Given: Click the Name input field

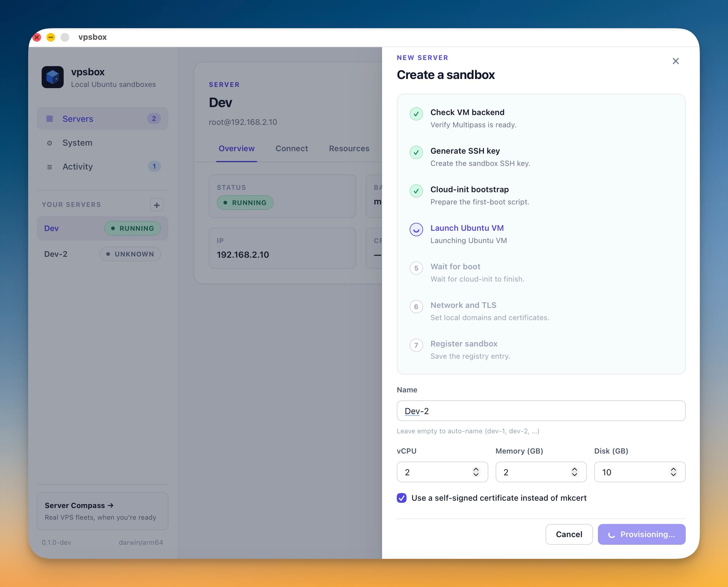Looking at the screenshot, I should coord(541,411).
